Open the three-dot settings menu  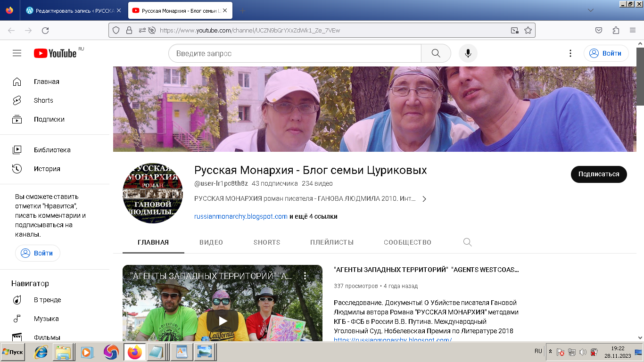click(x=570, y=53)
